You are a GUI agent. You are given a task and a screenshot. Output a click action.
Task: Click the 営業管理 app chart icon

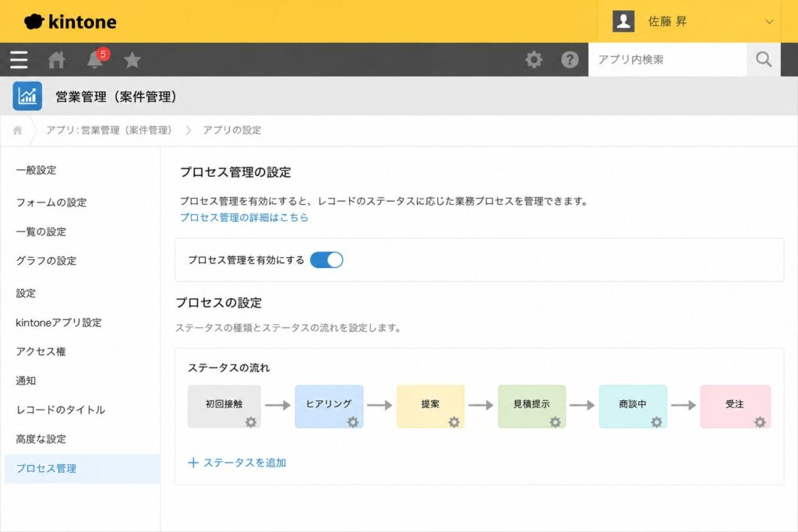click(x=27, y=96)
